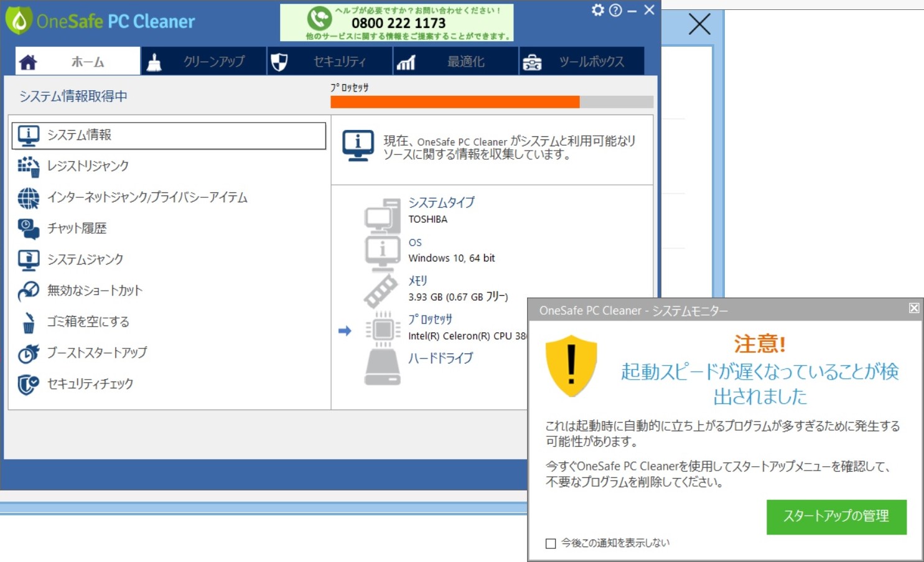Click the Windows 10, 64 bit value
This screenshot has width=924, height=562.
pos(452,258)
